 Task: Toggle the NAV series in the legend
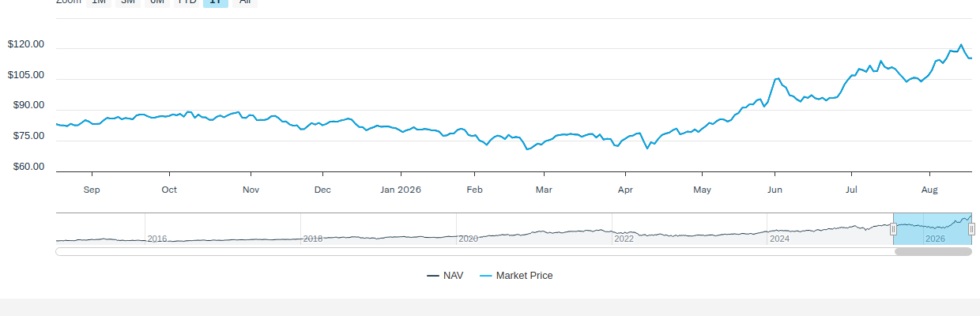[x=445, y=276]
